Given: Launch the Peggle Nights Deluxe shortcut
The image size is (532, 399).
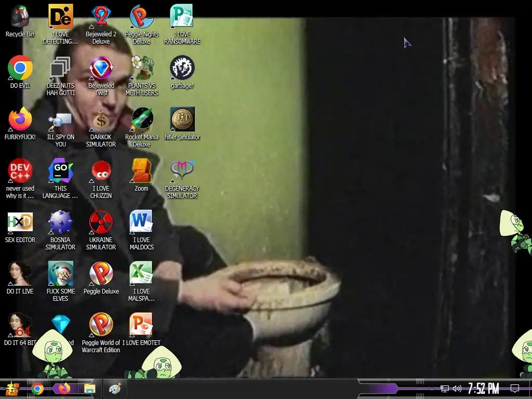Looking at the screenshot, I should (x=141, y=24).
